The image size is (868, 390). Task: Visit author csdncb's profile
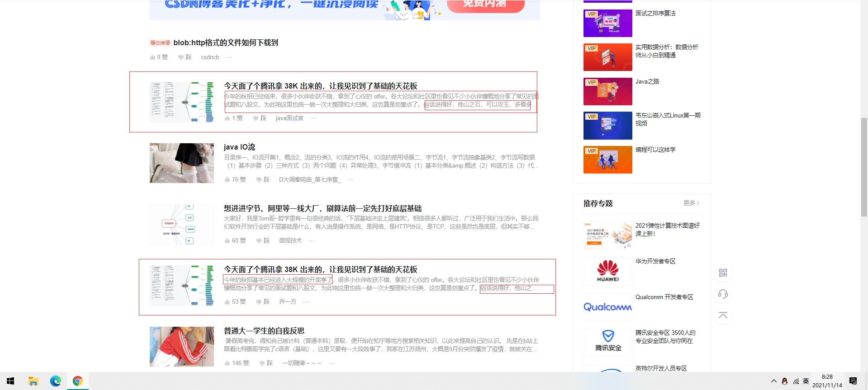210,57
